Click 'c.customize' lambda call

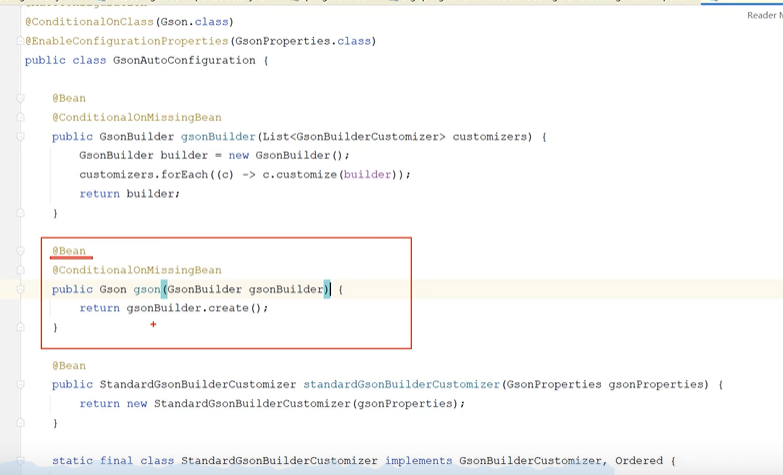(300, 174)
